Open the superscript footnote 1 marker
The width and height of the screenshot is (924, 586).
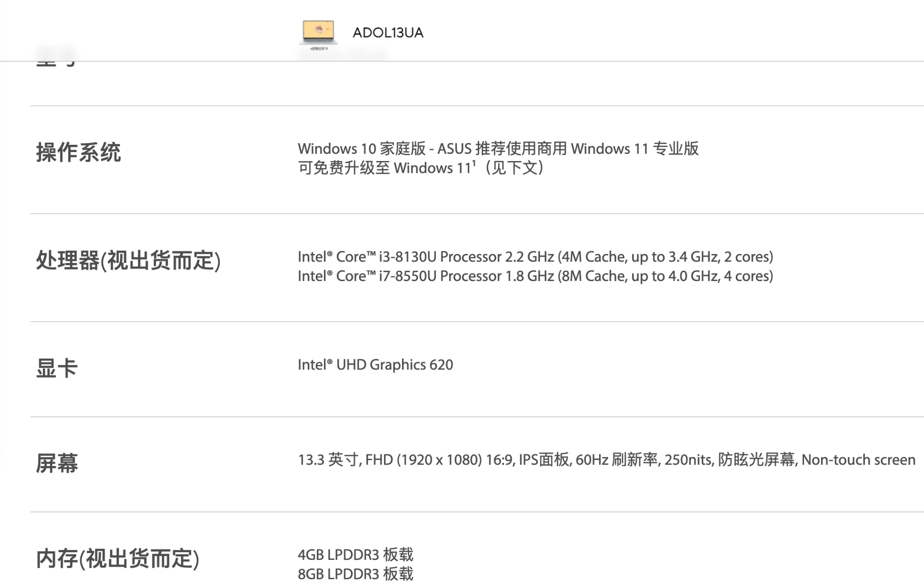pos(474,163)
